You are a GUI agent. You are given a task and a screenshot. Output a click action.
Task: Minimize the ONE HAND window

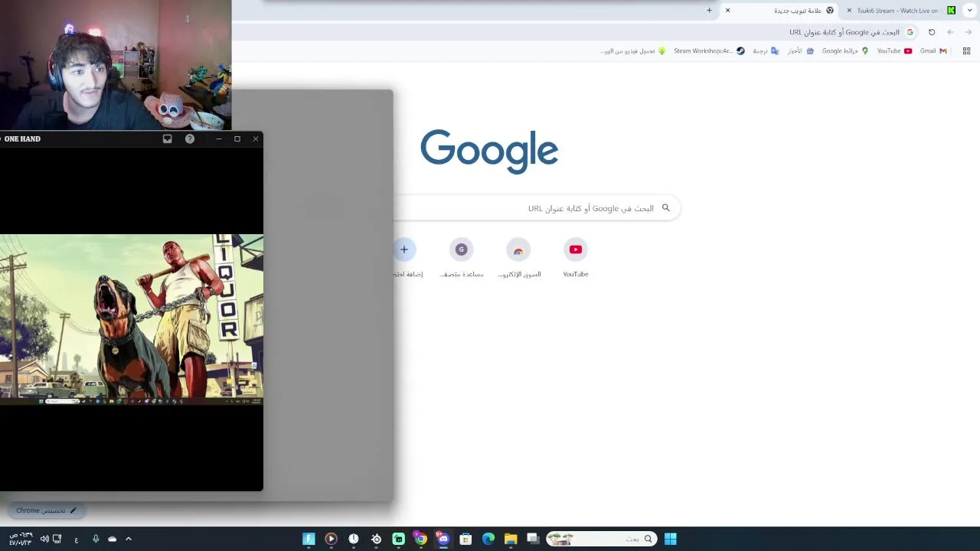(x=219, y=139)
